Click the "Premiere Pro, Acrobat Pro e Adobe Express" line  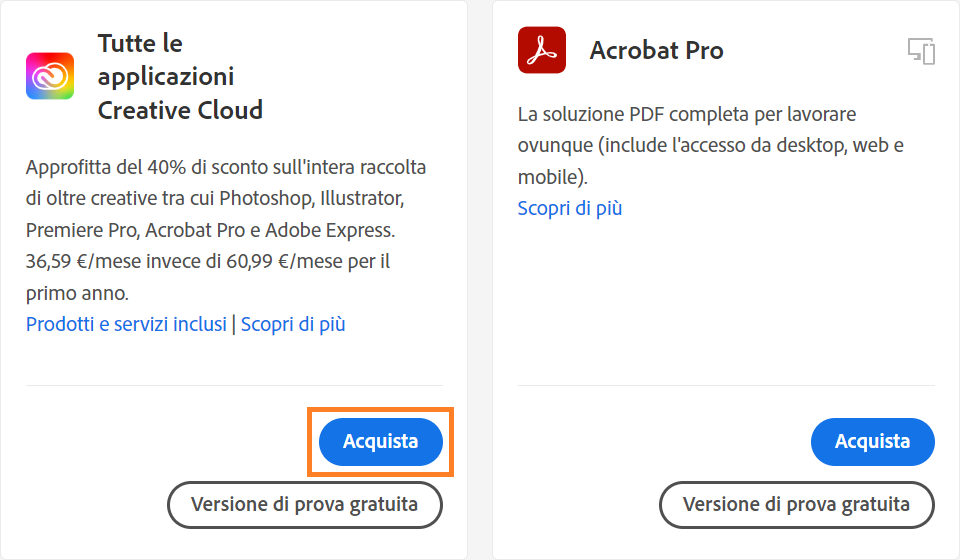pos(210,230)
